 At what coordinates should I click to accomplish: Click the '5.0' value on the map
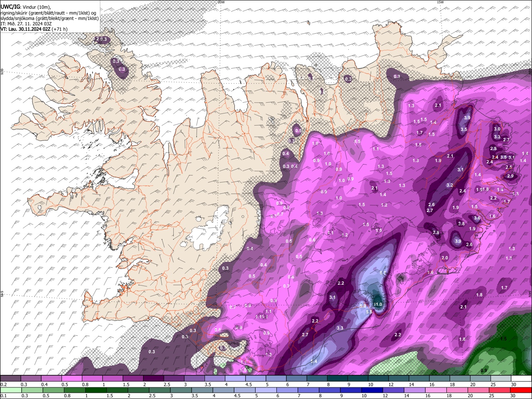(x=363, y=306)
